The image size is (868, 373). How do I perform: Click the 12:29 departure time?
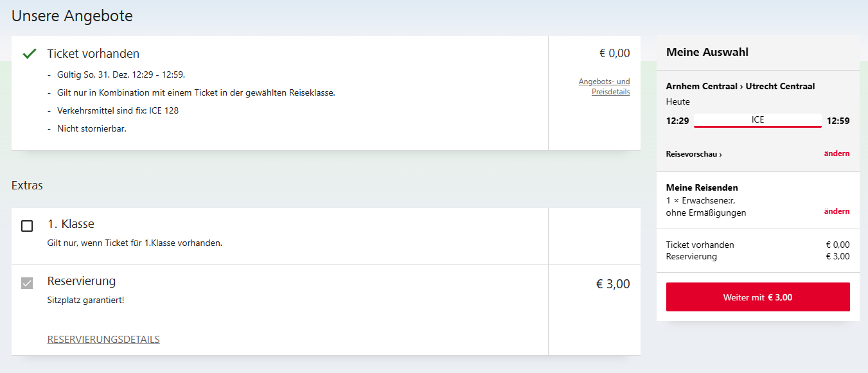[677, 121]
